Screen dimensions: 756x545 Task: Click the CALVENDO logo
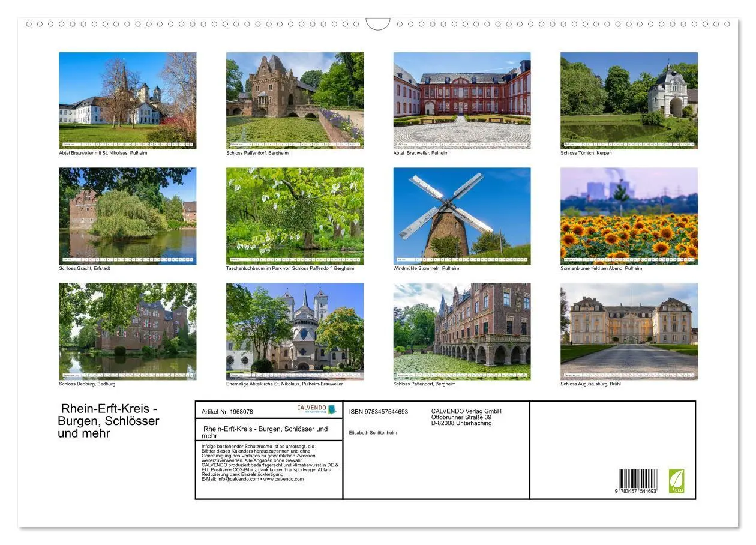[317, 409]
